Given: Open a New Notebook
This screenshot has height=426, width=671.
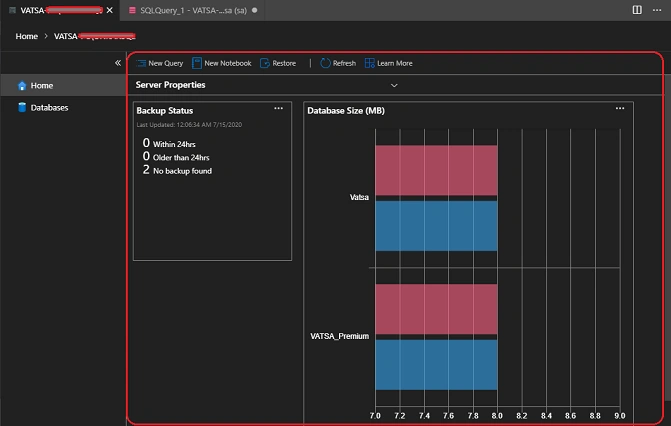Looking at the screenshot, I should point(222,63).
